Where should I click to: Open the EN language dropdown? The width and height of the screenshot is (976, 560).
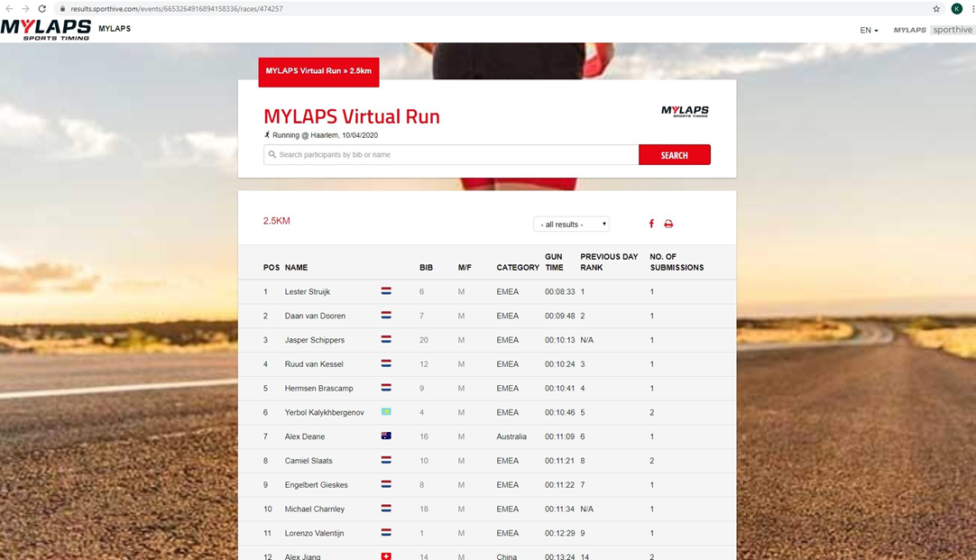tap(869, 30)
